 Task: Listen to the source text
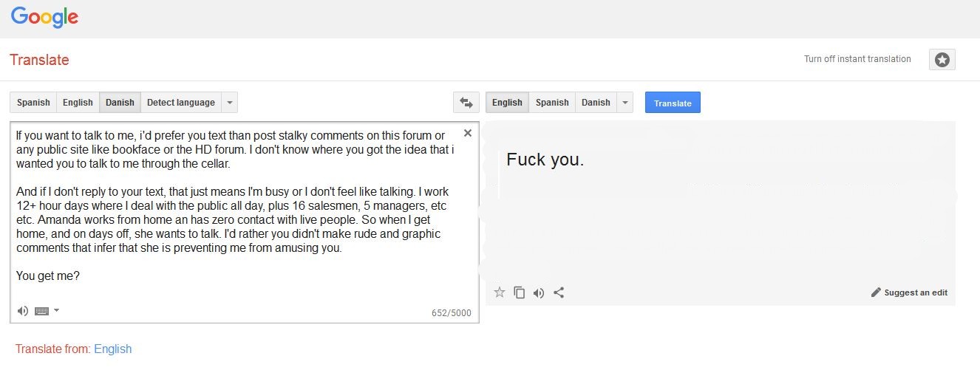coord(23,311)
